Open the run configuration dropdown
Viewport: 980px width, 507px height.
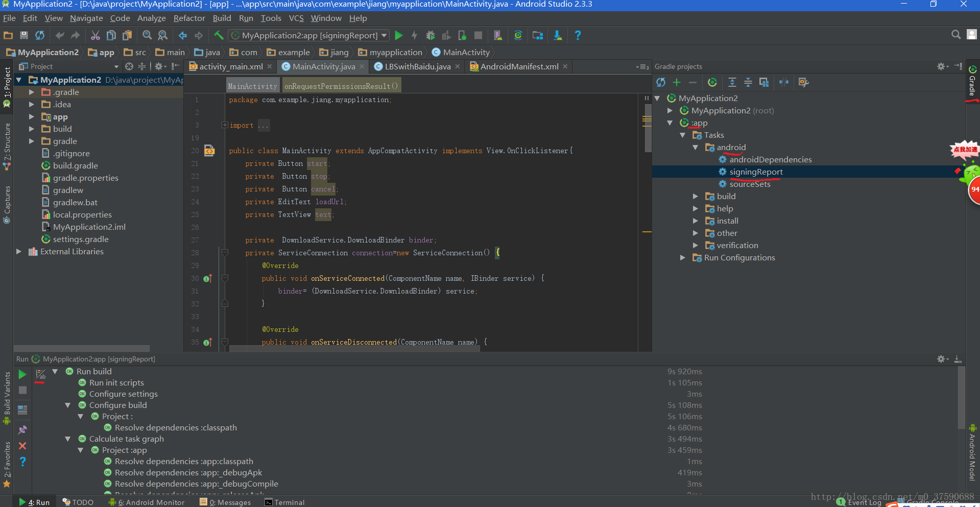308,35
